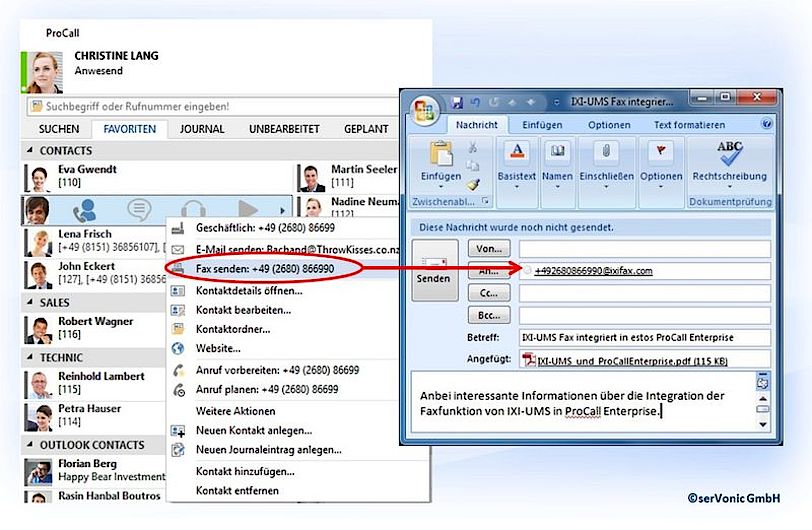Select contact Robert Wagner [116]
812x530 pixels.
[x=95, y=328]
